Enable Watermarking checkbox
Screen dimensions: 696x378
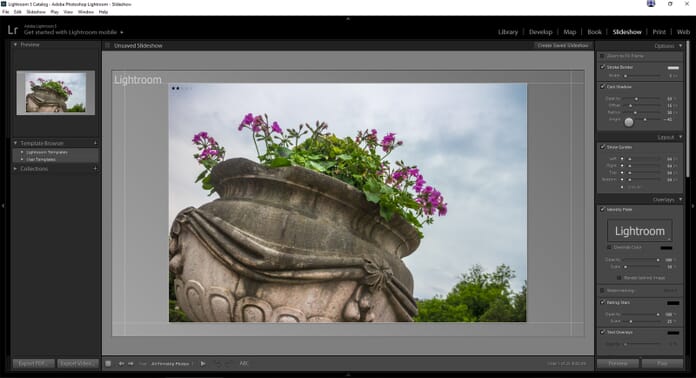[x=602, y=291]
